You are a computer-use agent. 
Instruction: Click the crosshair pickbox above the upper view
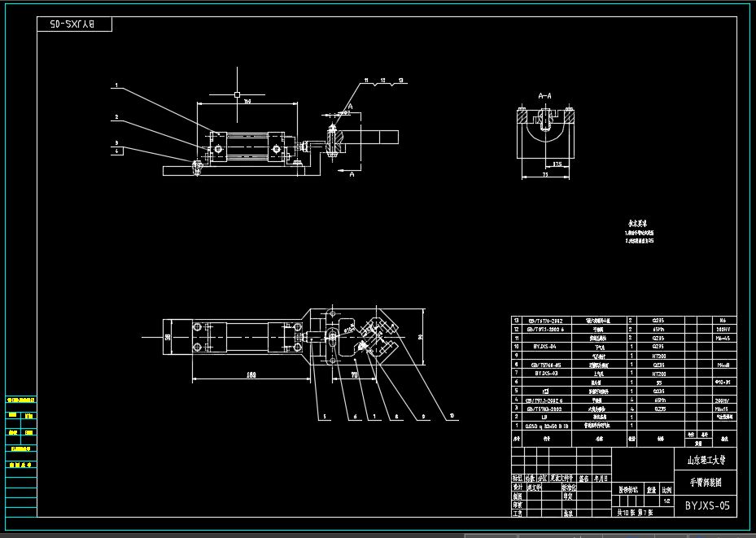237,95
